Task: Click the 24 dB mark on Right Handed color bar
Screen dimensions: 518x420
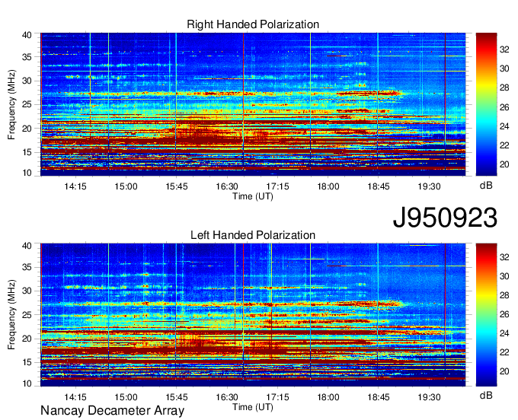Action: tap(504, 126)
